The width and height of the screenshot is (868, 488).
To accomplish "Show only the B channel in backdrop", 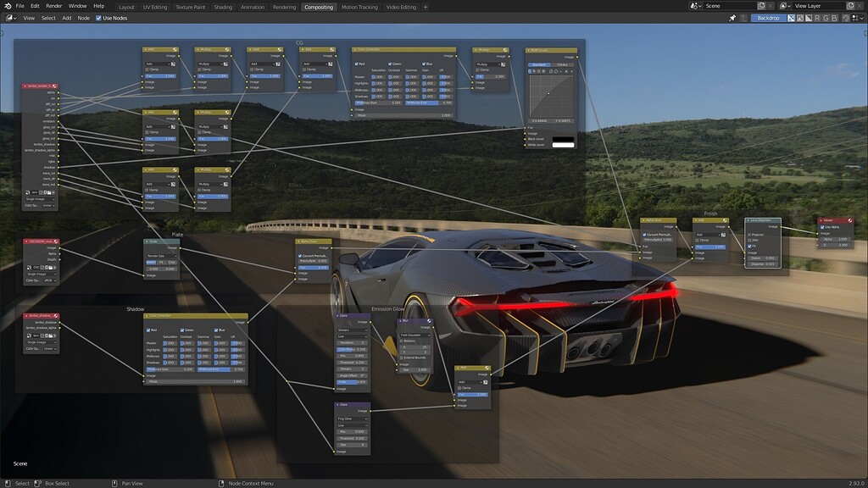I will point(834,18).
